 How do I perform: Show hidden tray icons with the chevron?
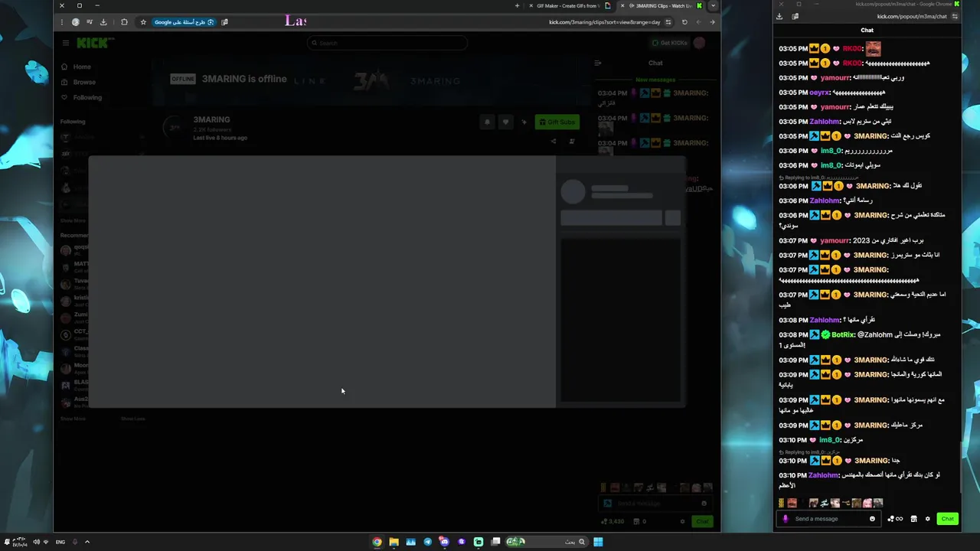pos(87,542)
